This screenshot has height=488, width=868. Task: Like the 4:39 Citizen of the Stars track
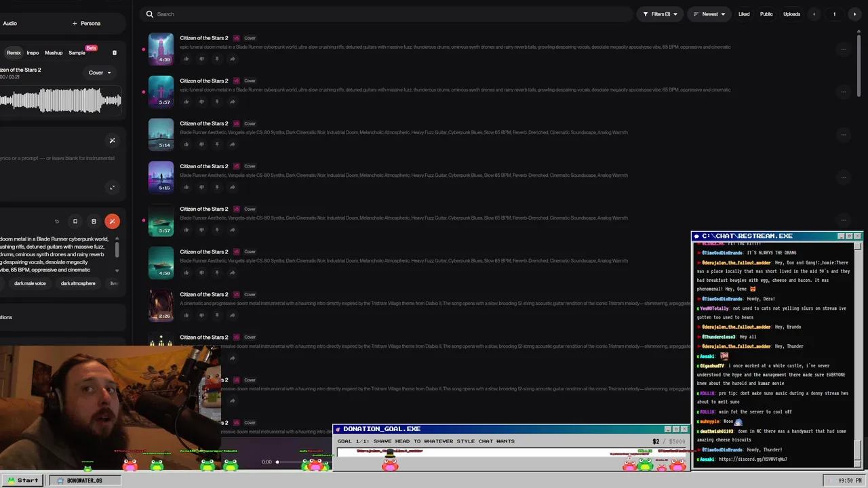186,59
